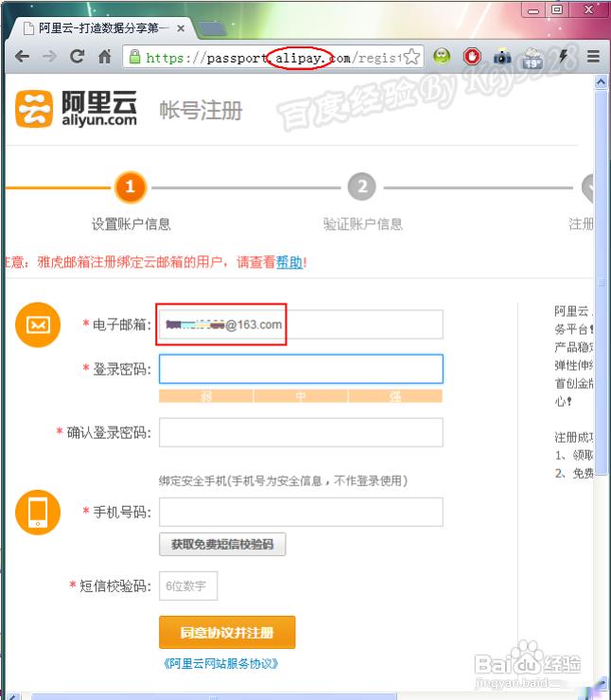Click the green padlock security icon

(x=134, y=57)
